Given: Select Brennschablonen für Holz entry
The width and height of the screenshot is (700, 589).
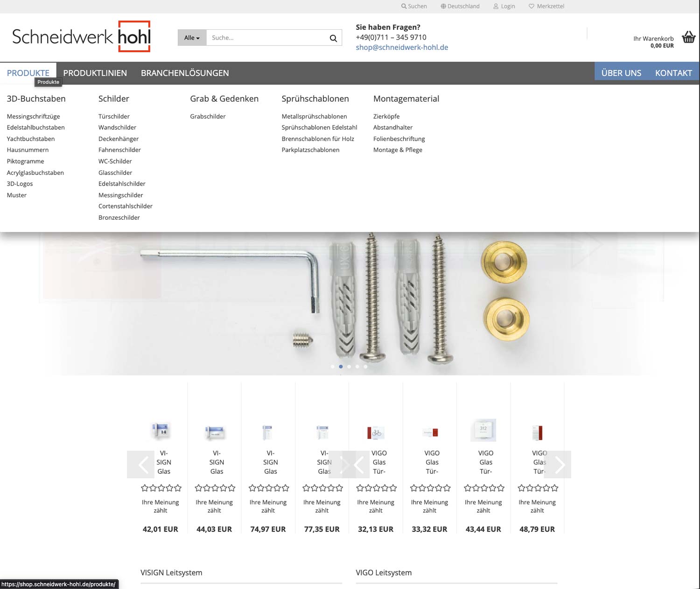Looking at the screenshot, I should click(318, 139).
